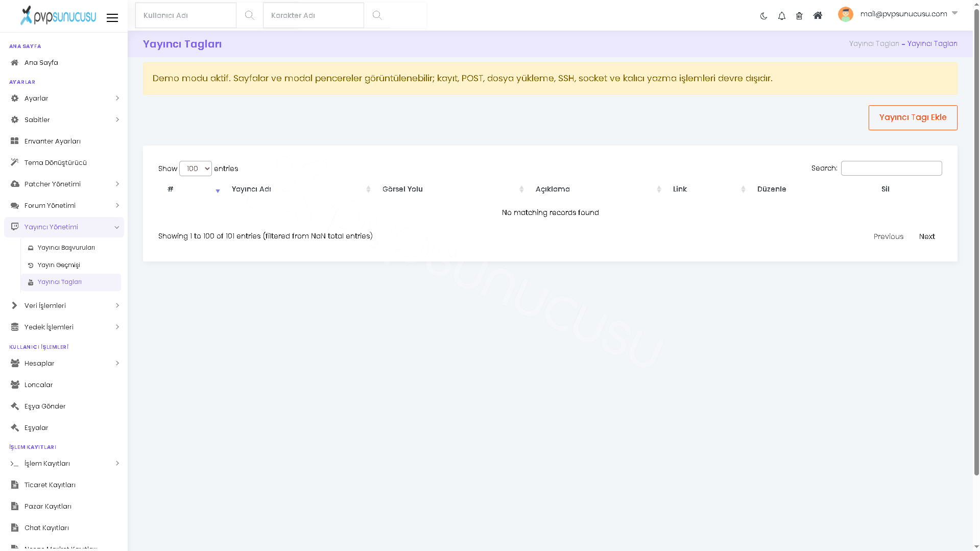Open notifications bell icon
This screenshot has height=551, width=980.
(781, 16)
